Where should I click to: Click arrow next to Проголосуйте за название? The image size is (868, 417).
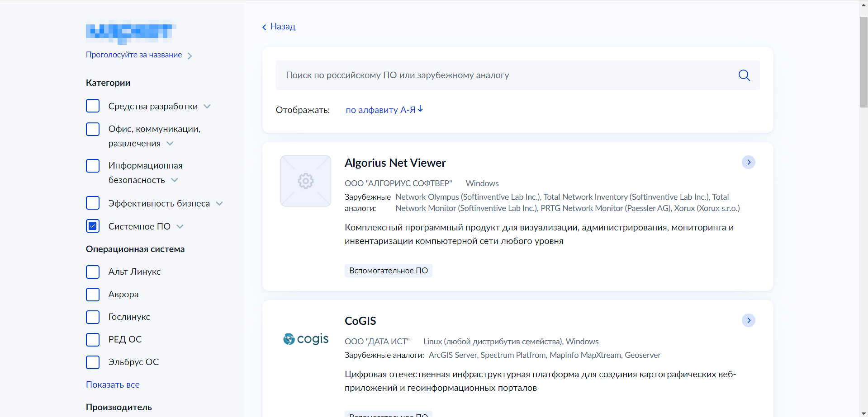click(190, 56)
